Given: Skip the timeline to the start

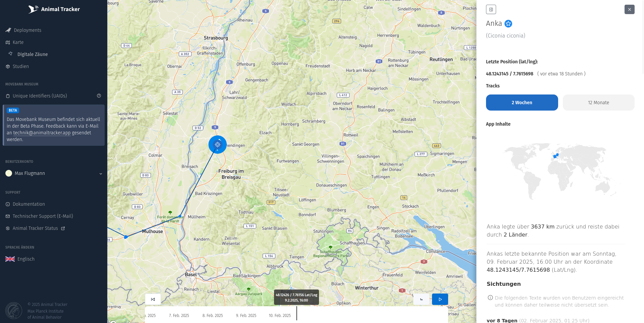Looking at the screenshot, I should pos(153,299).
